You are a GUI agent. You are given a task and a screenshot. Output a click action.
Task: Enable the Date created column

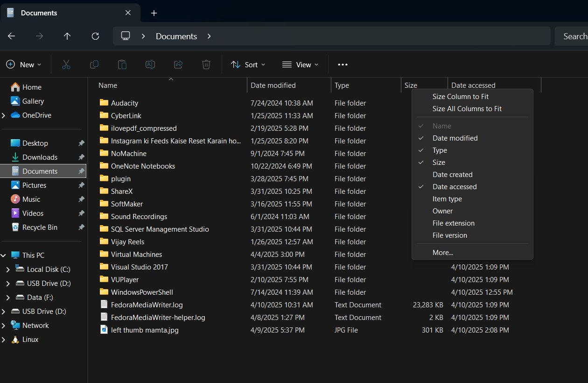point(452,174)
